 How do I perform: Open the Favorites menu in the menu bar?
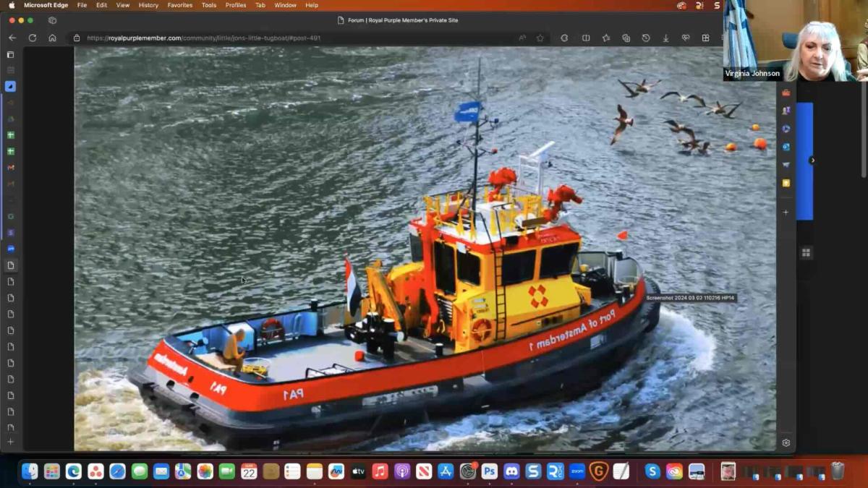coord(180,5)
